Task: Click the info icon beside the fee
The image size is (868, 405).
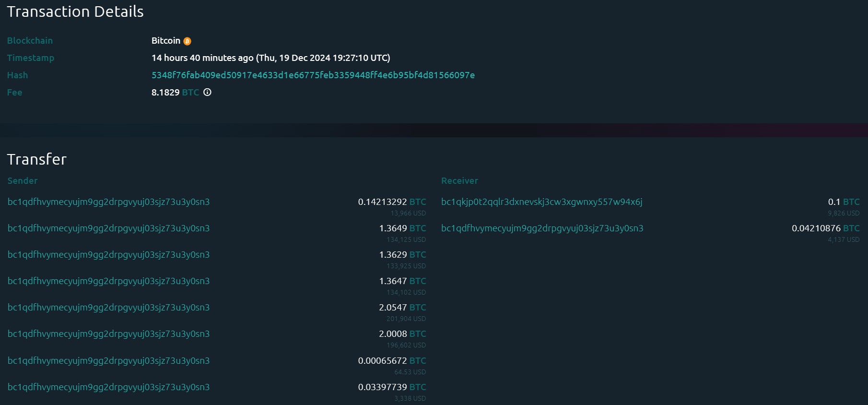Action: pyautogui.click(x=207, y=92)
